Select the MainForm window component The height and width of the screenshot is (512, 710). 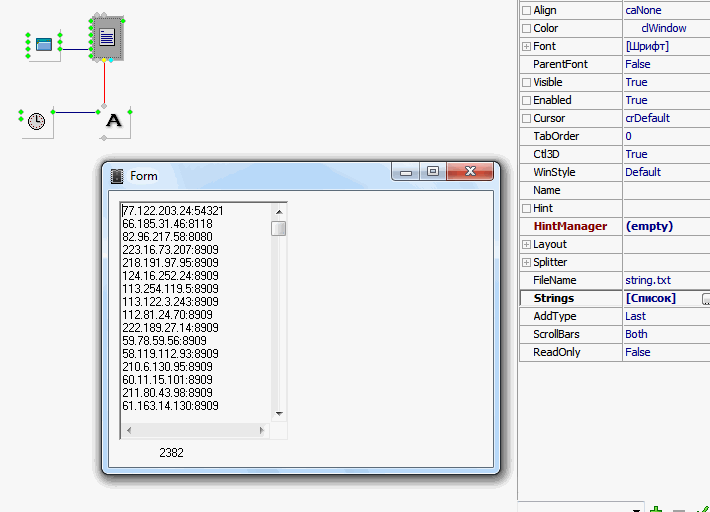(x=43, y=43)
